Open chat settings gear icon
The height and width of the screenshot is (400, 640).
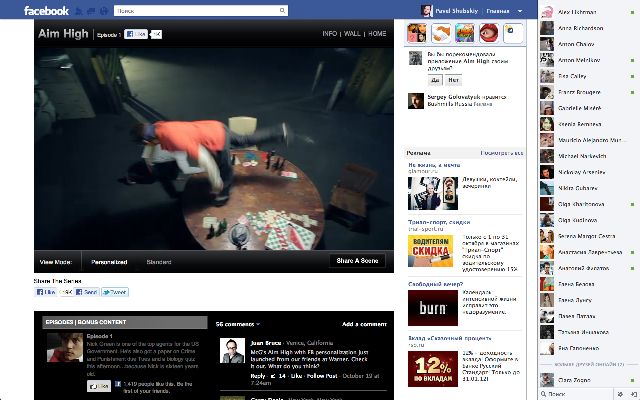(620, 394)
